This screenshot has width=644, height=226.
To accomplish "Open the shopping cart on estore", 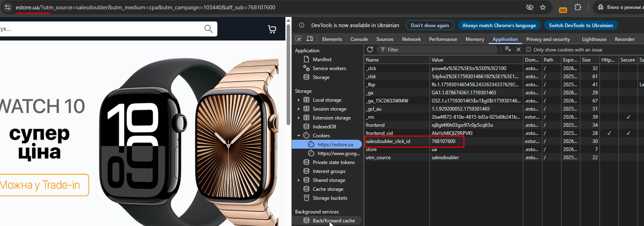I will 272,29.
